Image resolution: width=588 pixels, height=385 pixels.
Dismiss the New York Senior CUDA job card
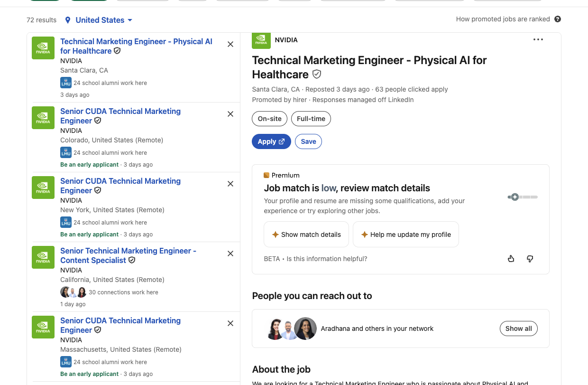[x=230, y=184]
